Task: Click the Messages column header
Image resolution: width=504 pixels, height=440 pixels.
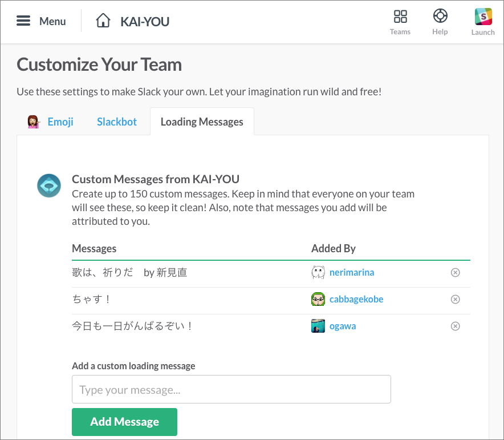Action: pyautogui.click(x=94, y=249)
